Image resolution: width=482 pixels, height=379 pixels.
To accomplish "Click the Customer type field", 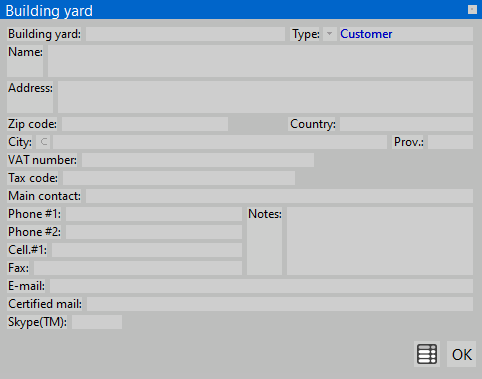I will coord(406,34).
